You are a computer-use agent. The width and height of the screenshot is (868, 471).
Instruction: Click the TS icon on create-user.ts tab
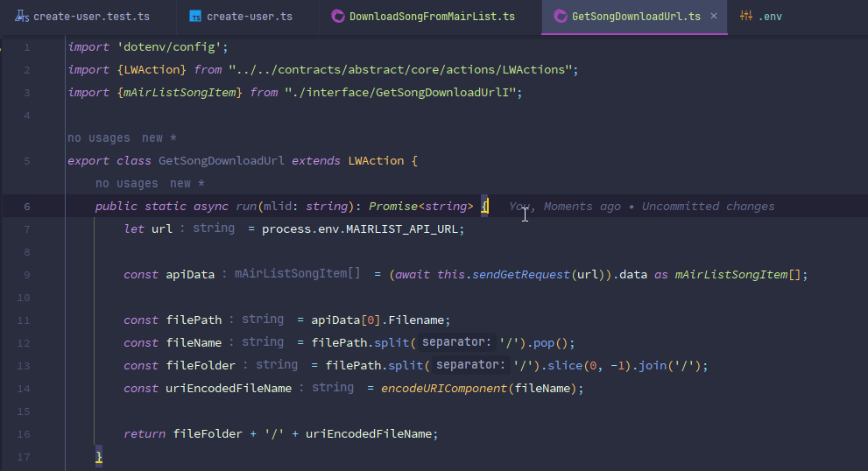click(x=195, y=17)
